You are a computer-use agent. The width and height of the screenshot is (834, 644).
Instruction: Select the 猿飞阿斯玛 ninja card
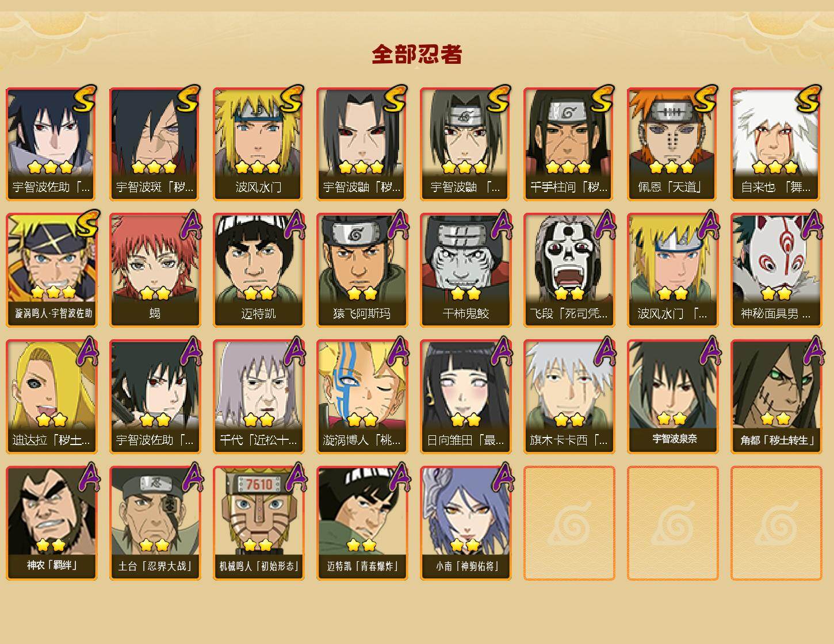coord(362,270)
